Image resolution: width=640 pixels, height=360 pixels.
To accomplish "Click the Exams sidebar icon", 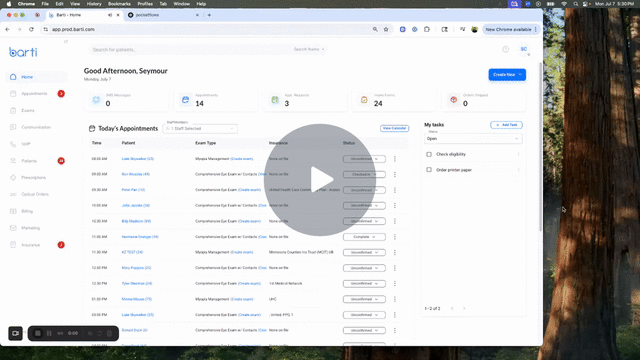I will point(13,110).
